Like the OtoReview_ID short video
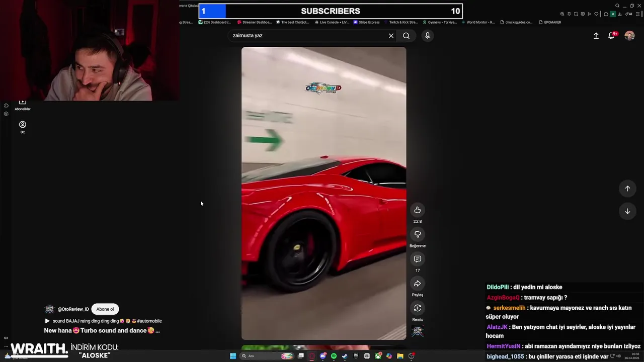Image resolution: width=644 pixels, height=362 pixels. (x=417, y=210)
